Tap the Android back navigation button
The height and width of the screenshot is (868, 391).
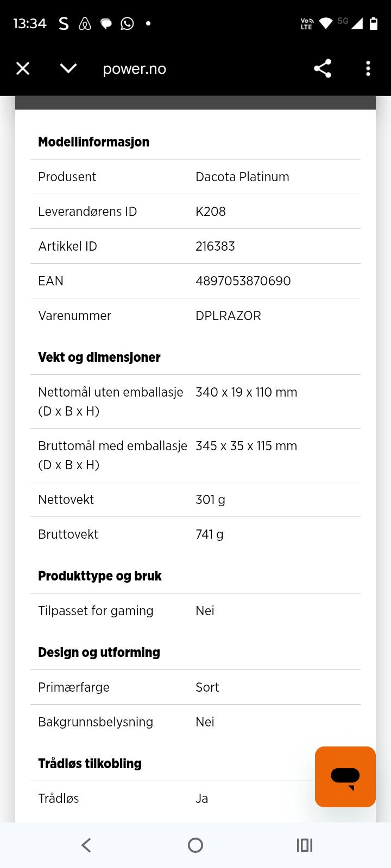coord(86,845)
